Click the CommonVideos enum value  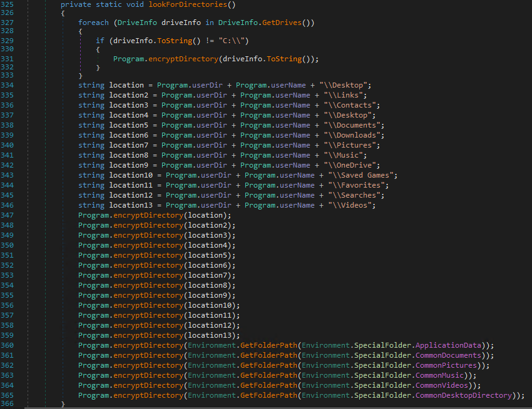tap(442, 385)
